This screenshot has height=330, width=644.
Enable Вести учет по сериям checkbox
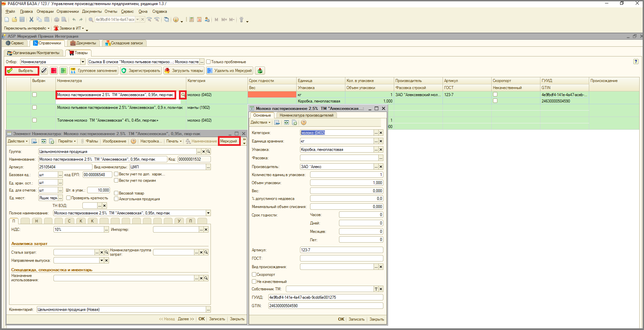point(116,180)
